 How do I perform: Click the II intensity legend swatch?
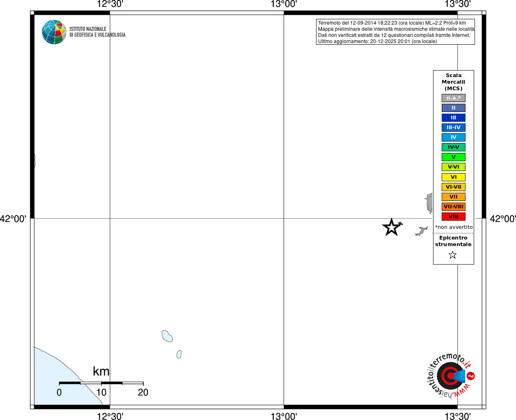[x=454, y=108]
